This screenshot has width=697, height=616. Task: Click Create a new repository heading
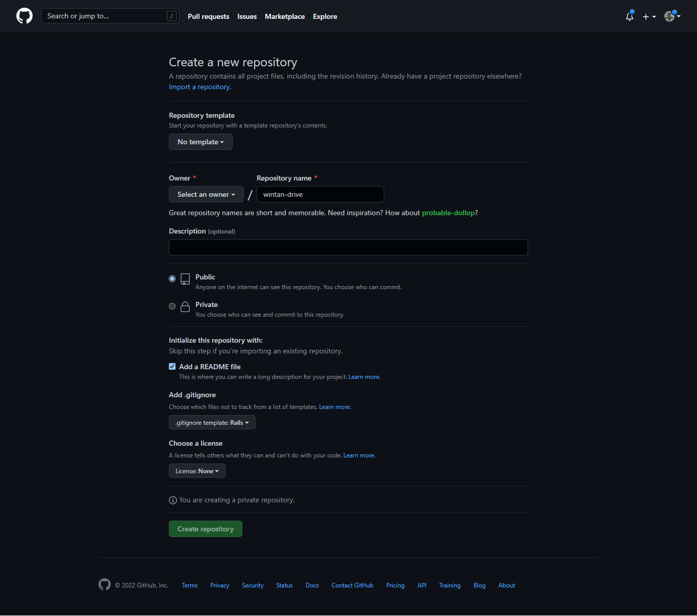(x=233, y=62)
